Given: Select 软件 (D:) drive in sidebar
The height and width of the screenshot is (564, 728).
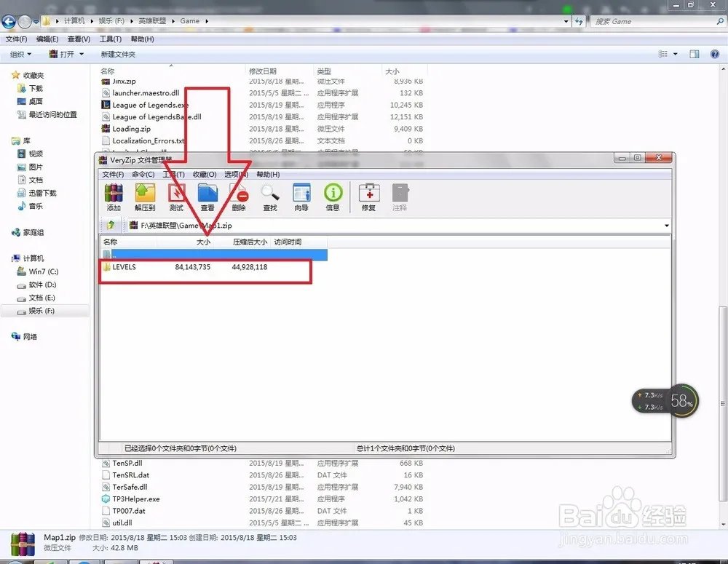Looking at the screenshot, I should [x=36, y=285].
